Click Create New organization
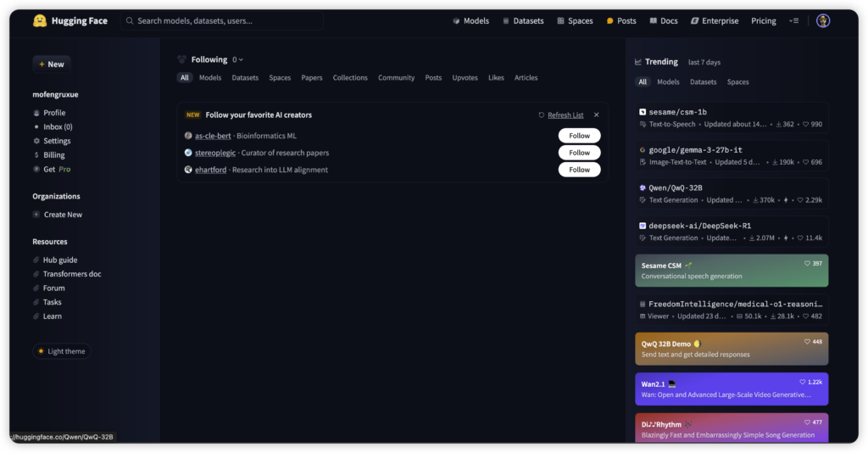 pyautogui.click(x=63, y=215)
